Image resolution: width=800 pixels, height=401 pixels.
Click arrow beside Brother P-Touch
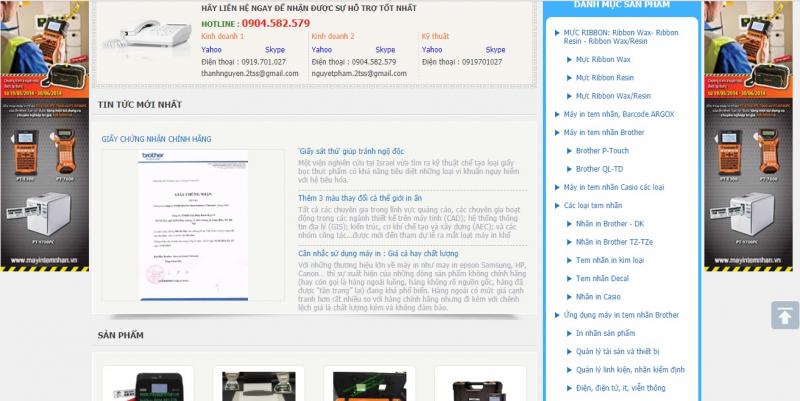tap(567, 151)
